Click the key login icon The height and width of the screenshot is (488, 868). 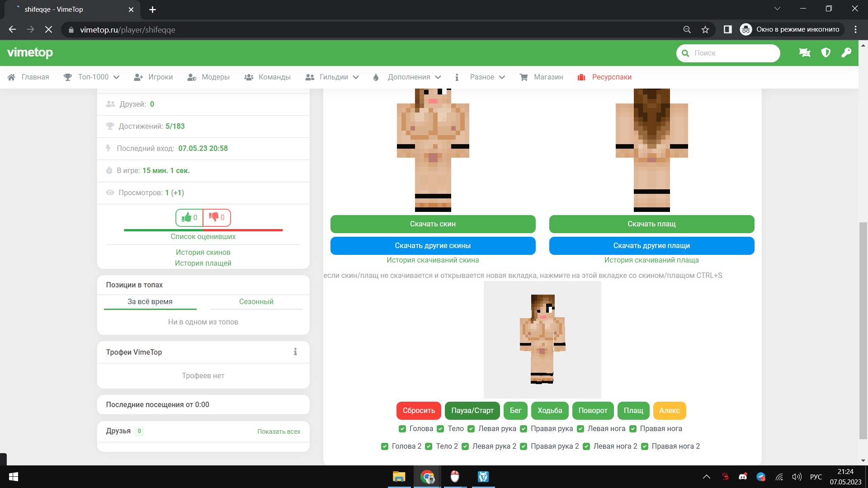click(846, 53)
